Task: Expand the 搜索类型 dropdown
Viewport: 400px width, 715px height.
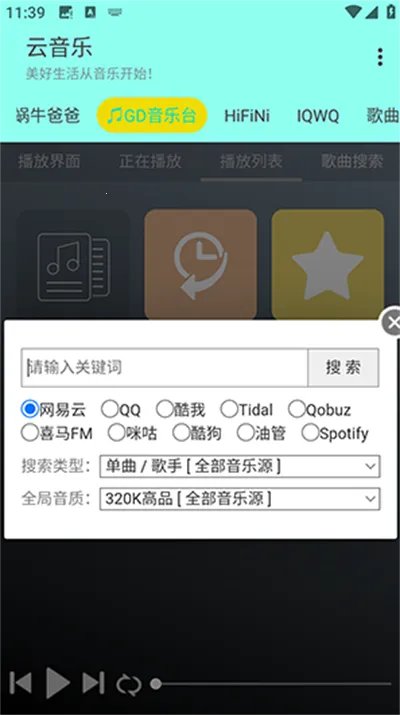Action: 240,466
